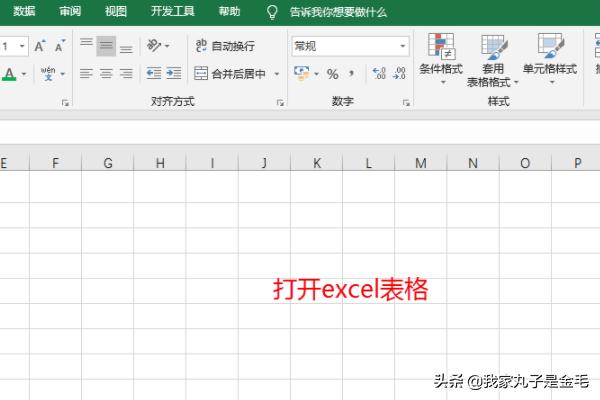Decrease decimal places
600x400 pixels.
[399, 73]
